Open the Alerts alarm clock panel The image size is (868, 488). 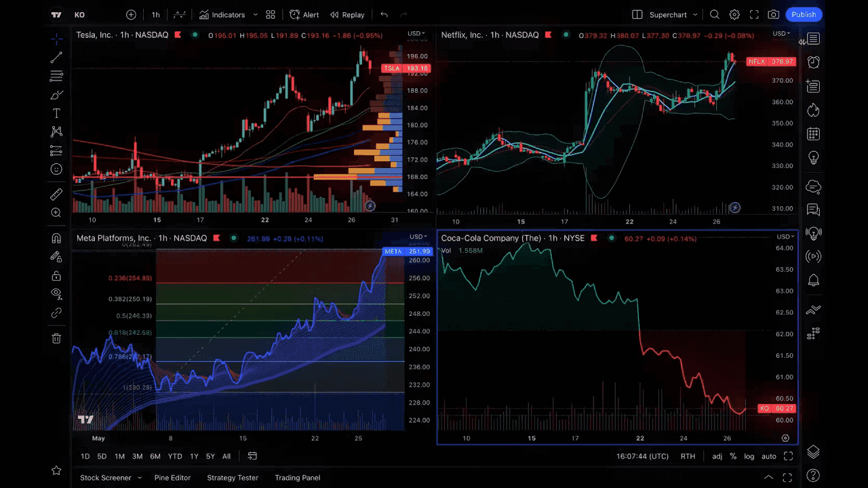(813, 62)
